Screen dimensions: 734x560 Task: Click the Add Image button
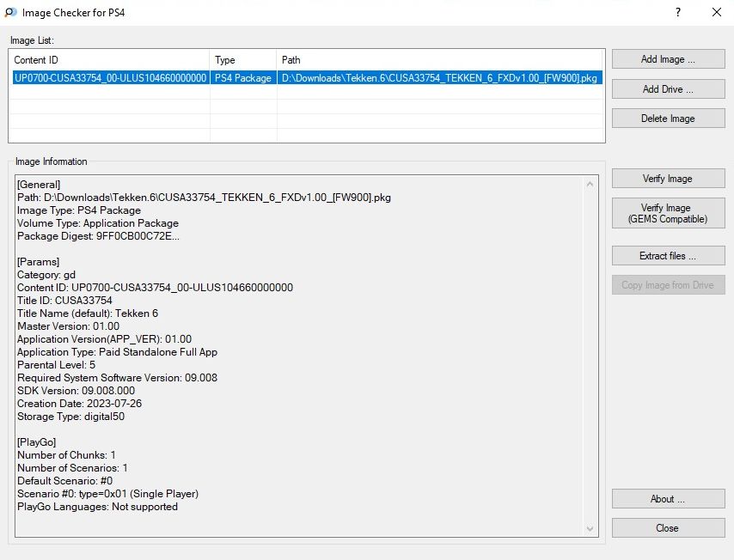click(668, 59)
